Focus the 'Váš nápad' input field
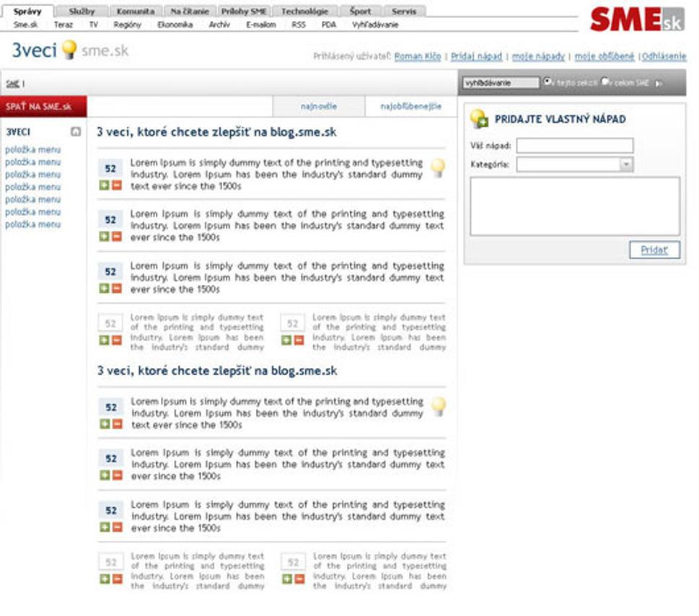Viewport: 699px width, 616px height. pos(575,145)
